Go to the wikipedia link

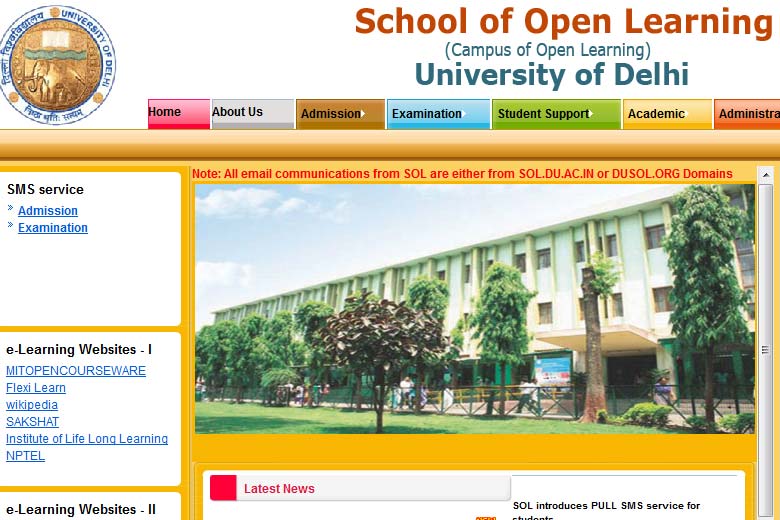coord(32,405)
